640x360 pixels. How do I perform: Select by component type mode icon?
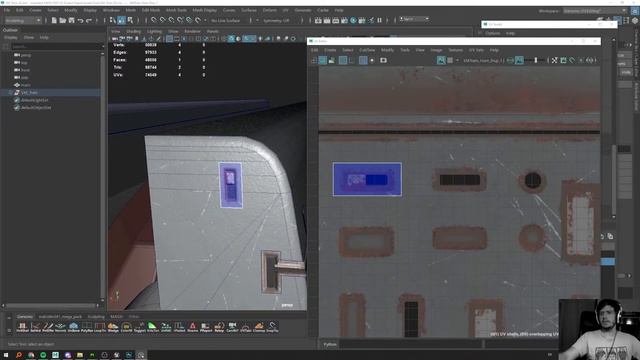point(130,20)
